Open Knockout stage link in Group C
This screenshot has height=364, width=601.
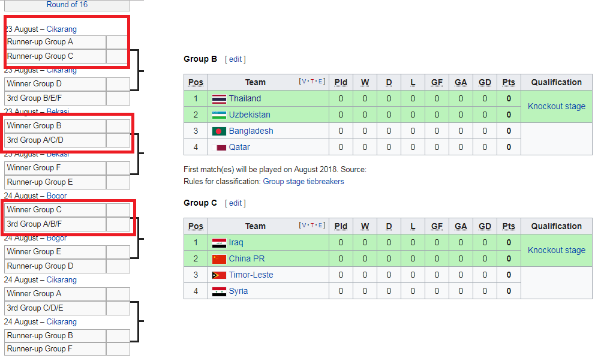556,250
